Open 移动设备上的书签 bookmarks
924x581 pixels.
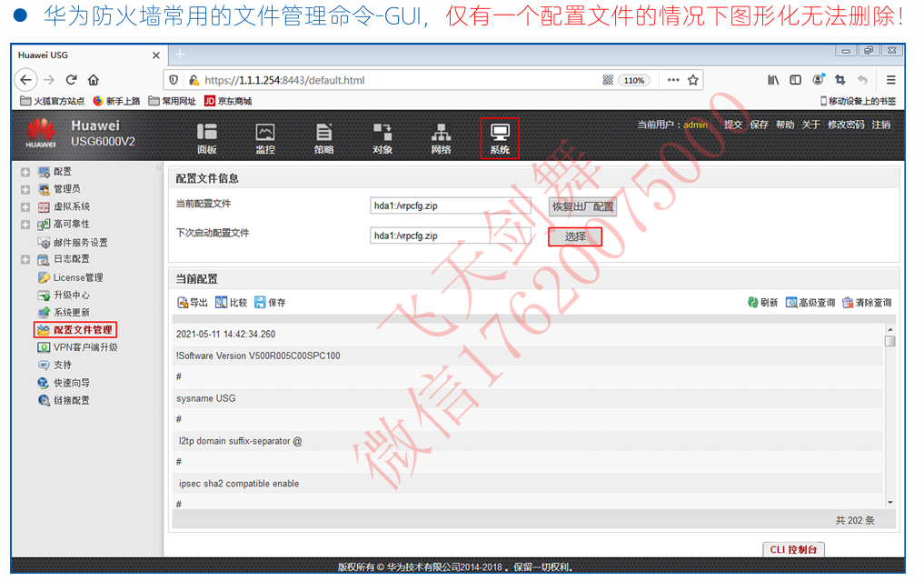pyautogui.click(x=858, y=101)
